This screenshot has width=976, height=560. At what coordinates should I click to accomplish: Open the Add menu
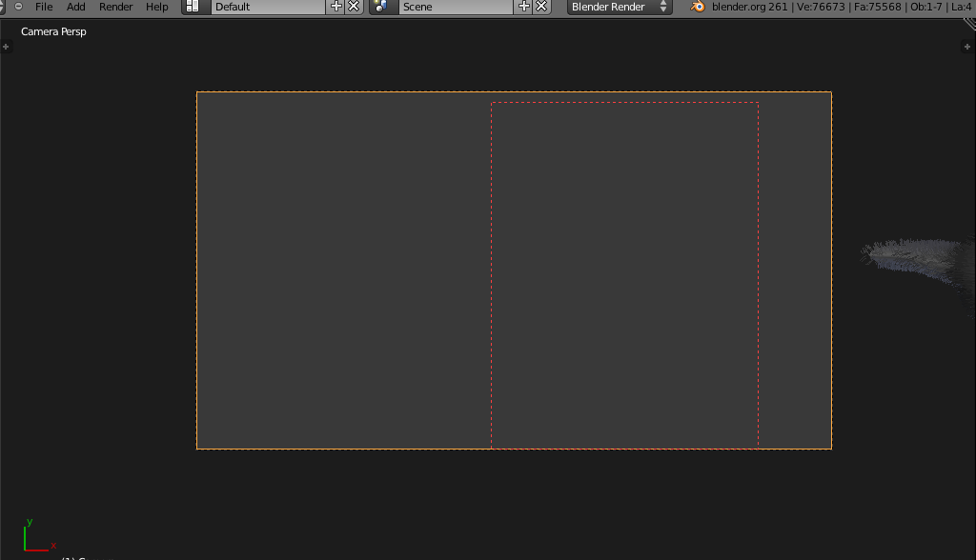coord(76,7)
